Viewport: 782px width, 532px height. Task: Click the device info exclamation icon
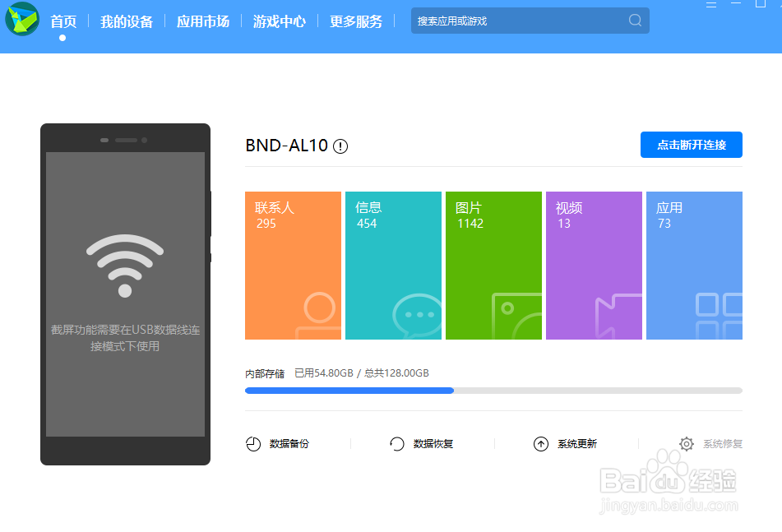point(340,146)
